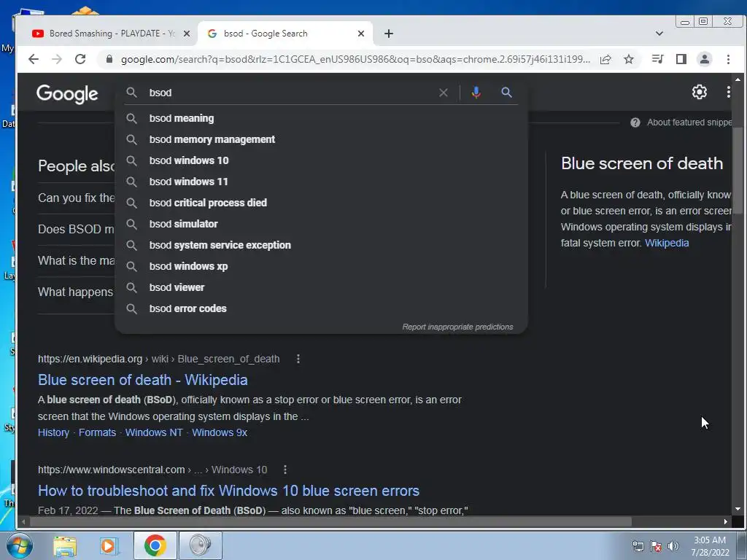Open the Windows 9x sitelink
This screenshot has width=747, height=560.
coord(220,432)
